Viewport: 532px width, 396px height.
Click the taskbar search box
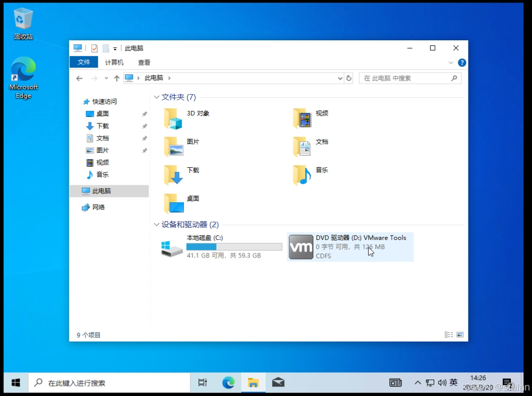coord(109,383)
